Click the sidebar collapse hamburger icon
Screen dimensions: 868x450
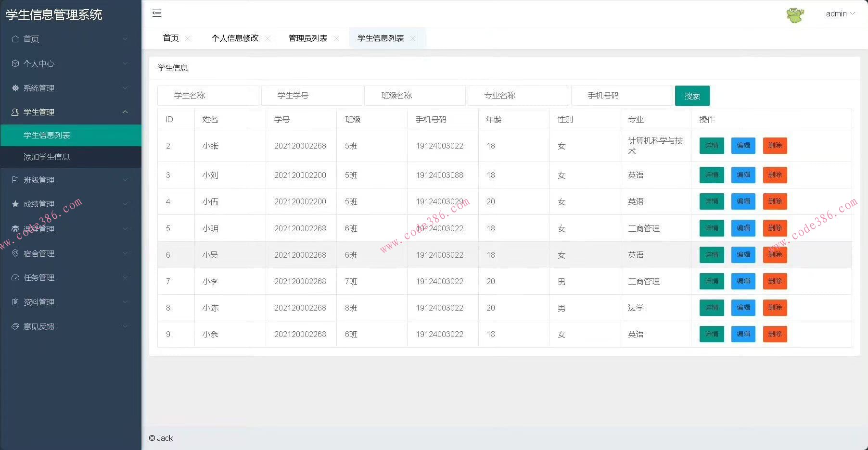pos(157,13)
